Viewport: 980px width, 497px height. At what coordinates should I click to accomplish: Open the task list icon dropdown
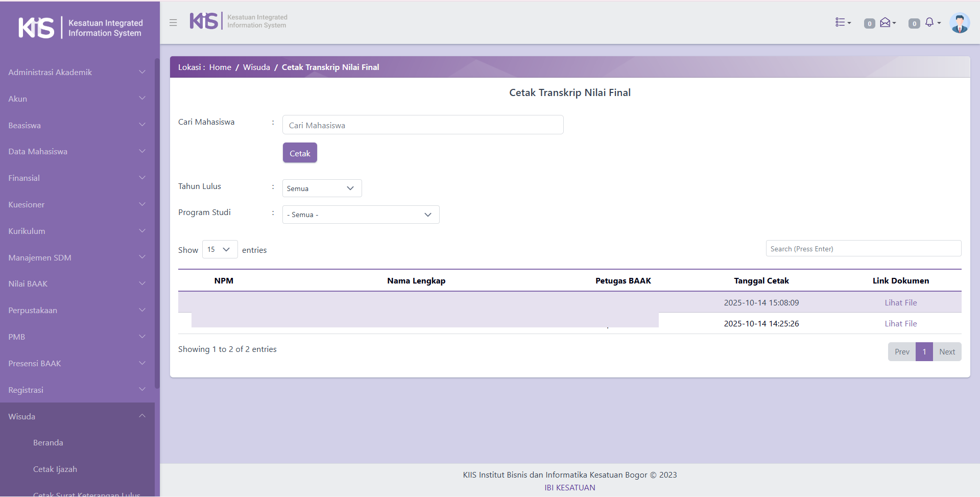point(843,22)
